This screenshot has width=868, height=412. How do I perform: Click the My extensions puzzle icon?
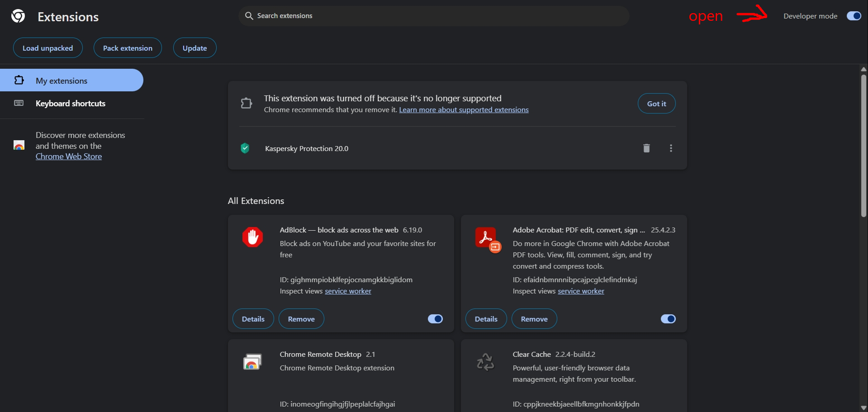[x=19, y=80]
